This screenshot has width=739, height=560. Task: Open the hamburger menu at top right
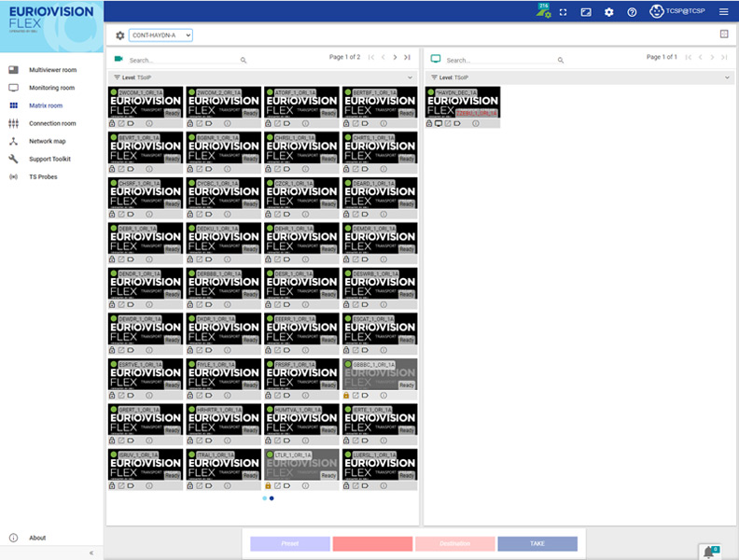point(723,12)
